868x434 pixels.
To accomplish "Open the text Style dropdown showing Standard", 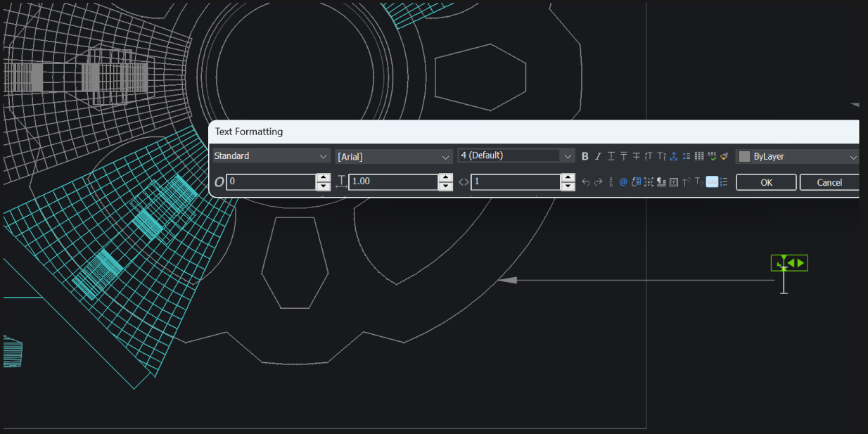I will [271, 155].
